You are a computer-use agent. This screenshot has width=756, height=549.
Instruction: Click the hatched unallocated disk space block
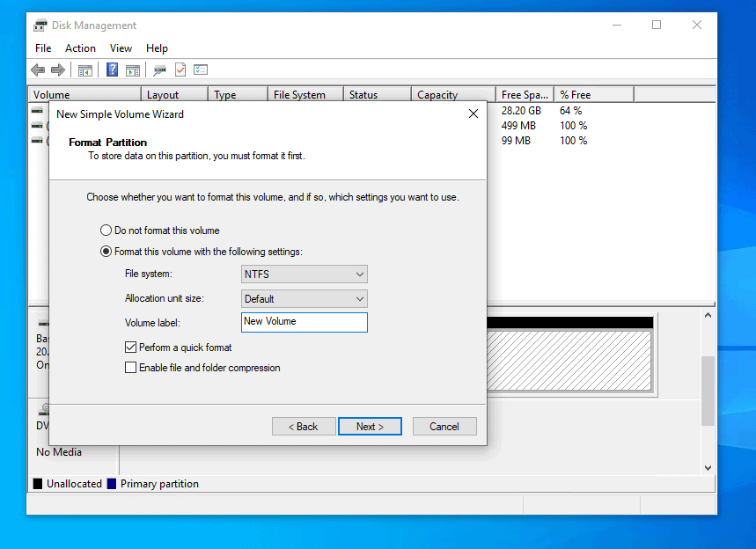click(569, 360)
